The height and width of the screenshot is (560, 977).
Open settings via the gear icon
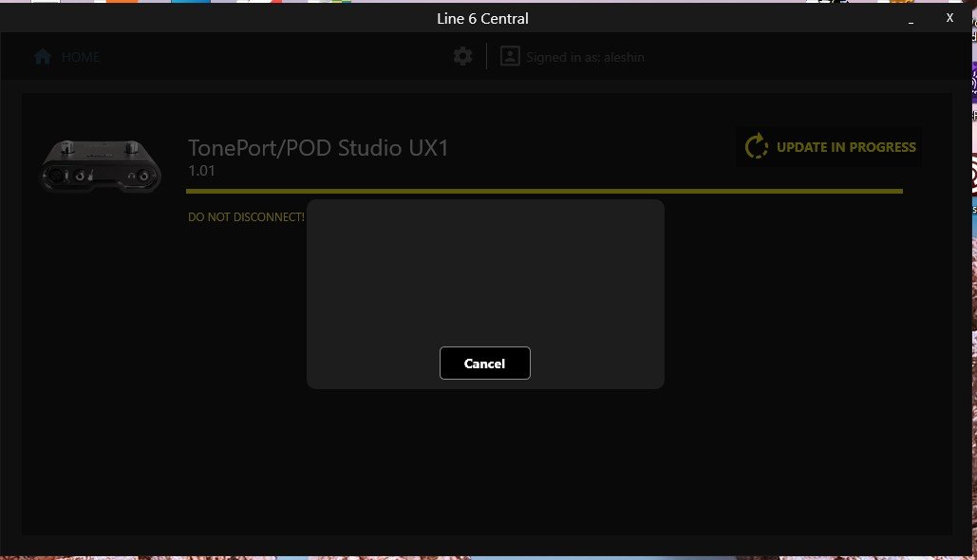[x=462, y=57]
